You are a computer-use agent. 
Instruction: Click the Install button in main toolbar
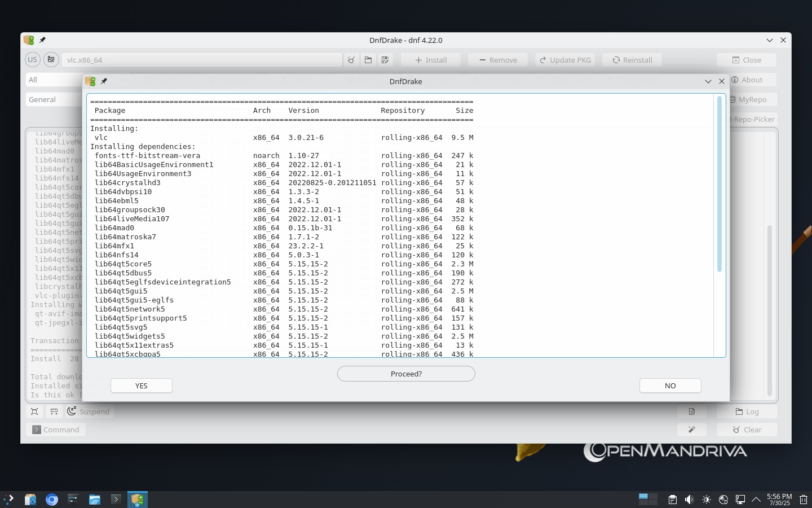[431, 60]
